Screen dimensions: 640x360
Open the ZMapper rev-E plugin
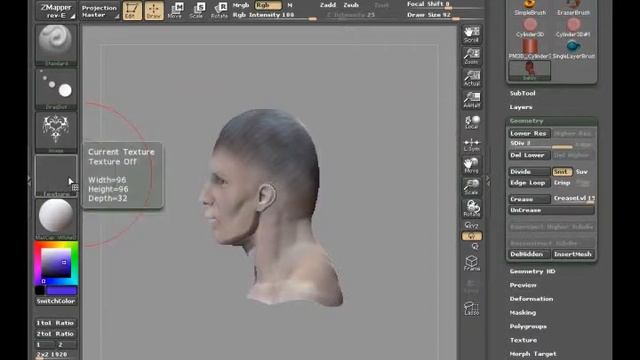(x=56, y=11)
